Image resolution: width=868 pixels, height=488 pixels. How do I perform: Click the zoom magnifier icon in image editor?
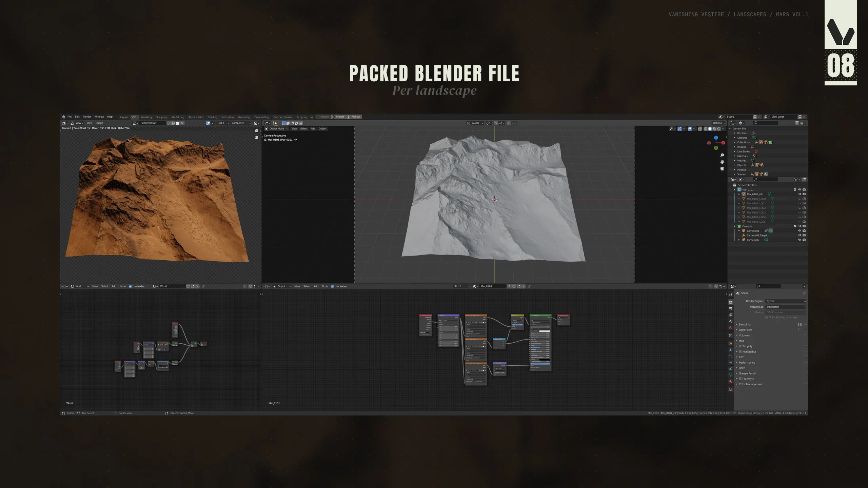pyautogui.click(x=256, y=131)
